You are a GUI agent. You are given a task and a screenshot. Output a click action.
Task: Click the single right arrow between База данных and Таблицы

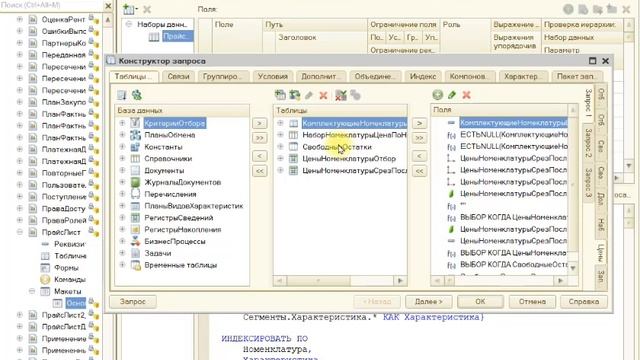pos(260,123)
